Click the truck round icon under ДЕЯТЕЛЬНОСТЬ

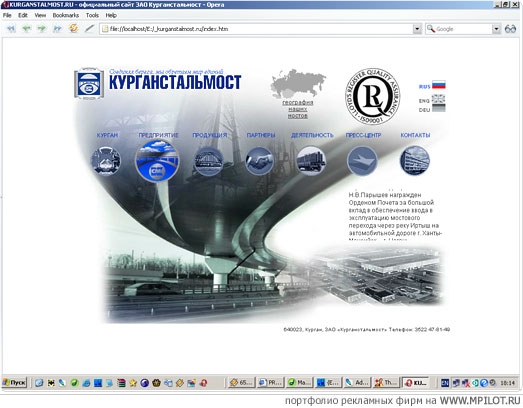(311, 161)
